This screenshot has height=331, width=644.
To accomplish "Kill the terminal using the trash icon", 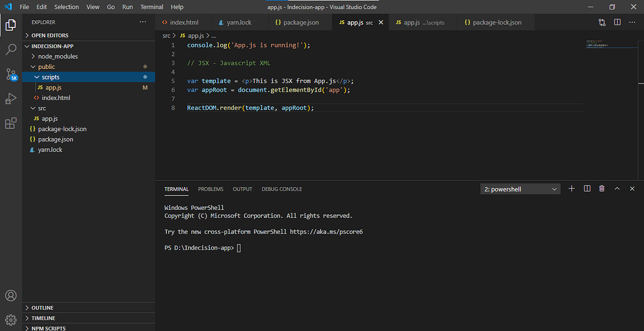I will pos(602,188).
